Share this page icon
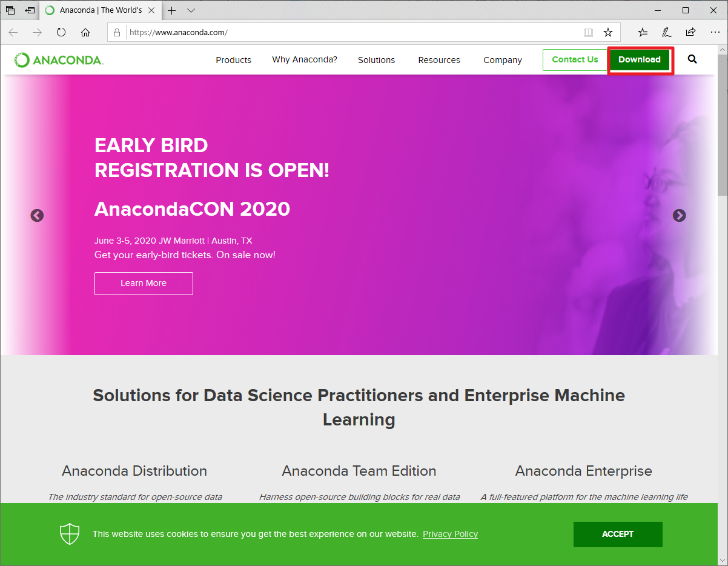 690,32
